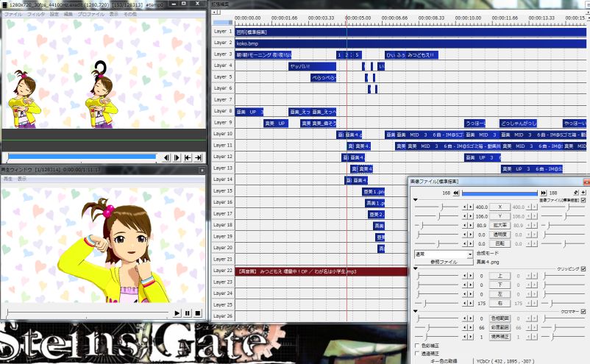Click camera control icon beside plus button
Image resolution: width=590 pixels, height=364 pixels.
click(x=576, y=193)
